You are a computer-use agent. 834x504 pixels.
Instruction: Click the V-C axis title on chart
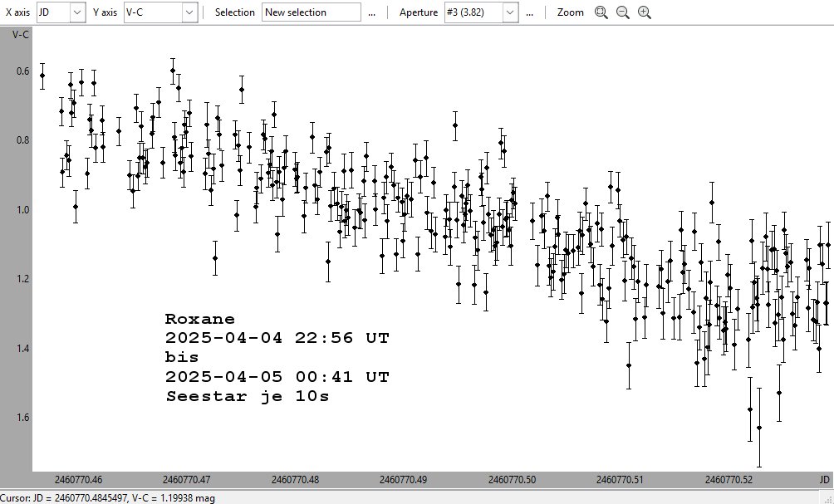click(x=21, y=35)
